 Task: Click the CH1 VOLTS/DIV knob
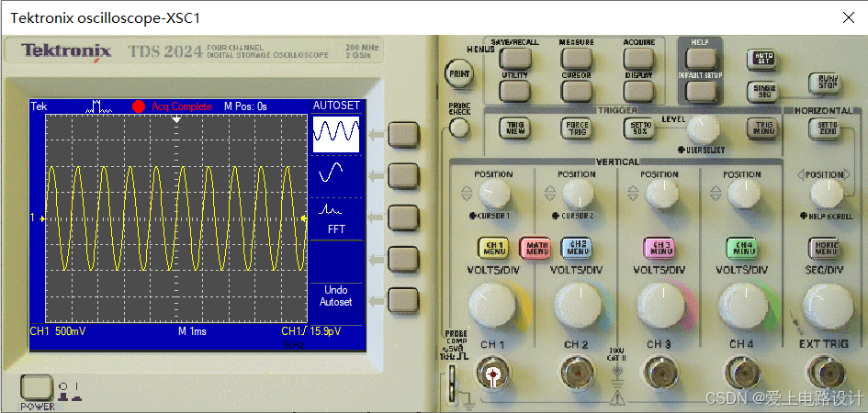tap(492, 306)
